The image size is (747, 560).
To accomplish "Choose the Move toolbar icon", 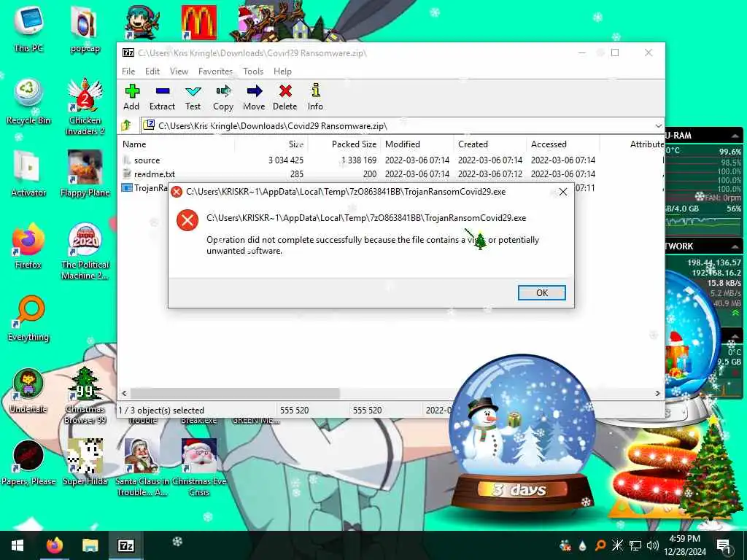I will (x=254, y=98).
